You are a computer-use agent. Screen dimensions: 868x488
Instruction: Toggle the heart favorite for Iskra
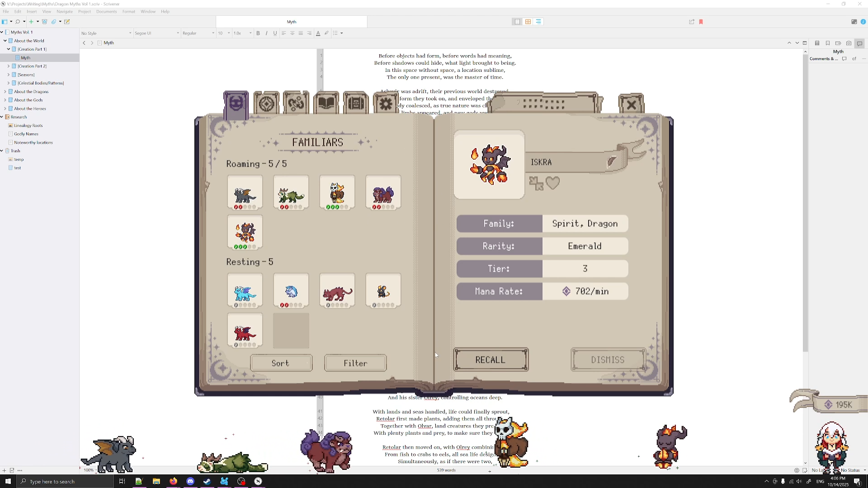pyautogui.click(x=552, y=183)
